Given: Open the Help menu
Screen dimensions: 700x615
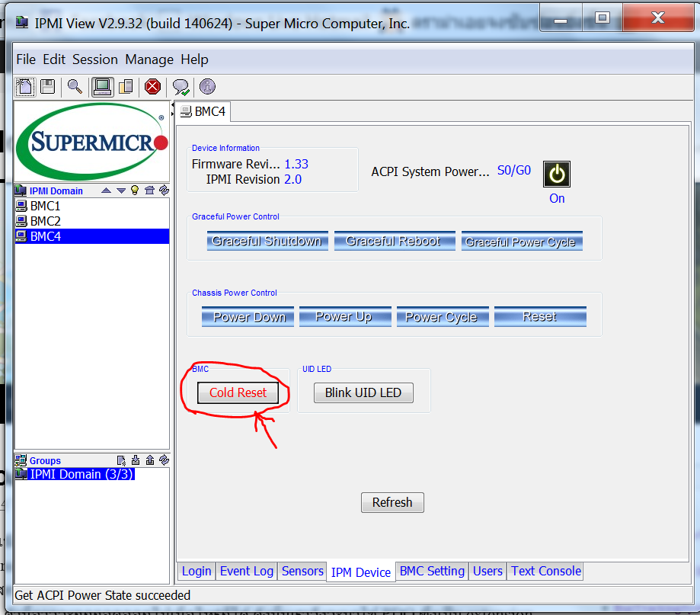Looking at the screenshot, I should (x=194, y=59).
